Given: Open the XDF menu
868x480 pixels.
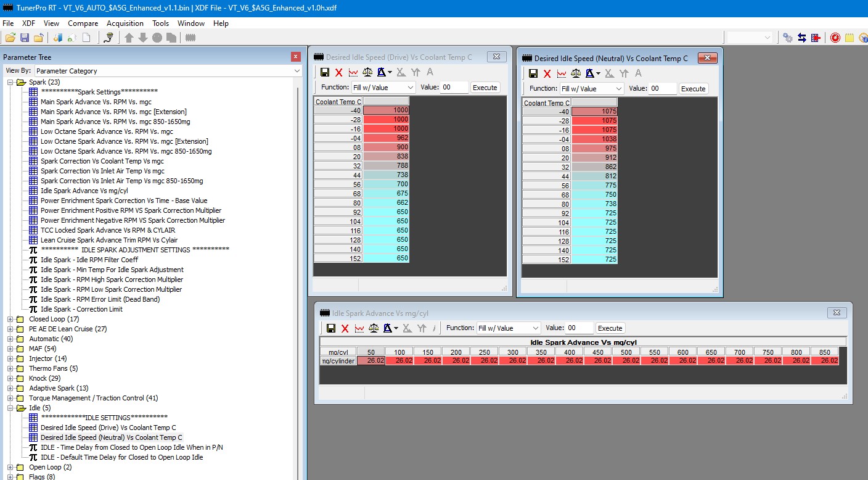Looking at the screenshot, I should click(28, 23).
